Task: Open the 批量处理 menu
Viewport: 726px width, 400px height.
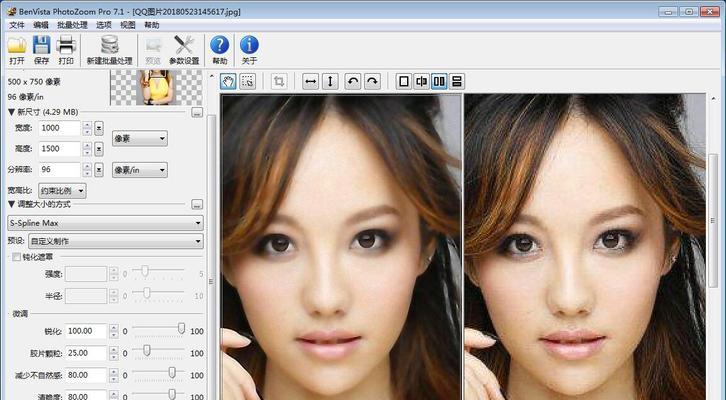Action: tap(72, 25)
